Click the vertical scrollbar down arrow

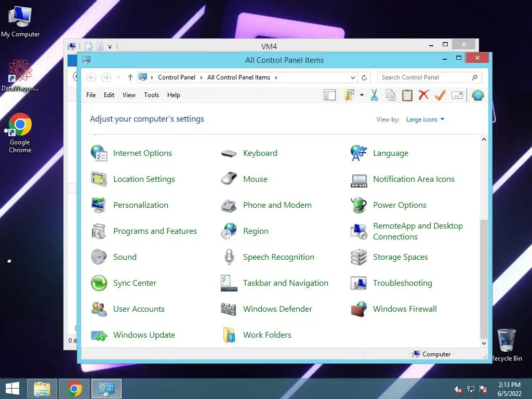pyautogui.click(x=484, y=343)
